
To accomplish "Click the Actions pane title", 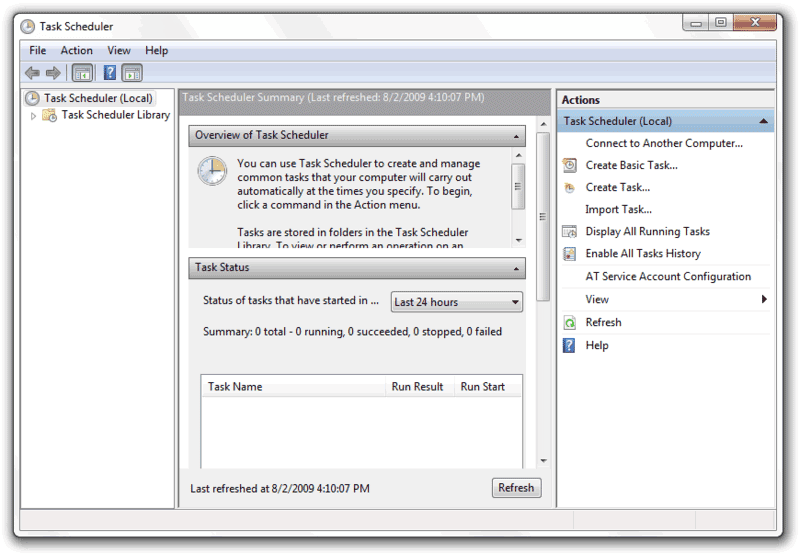I will tap(581, 100).
